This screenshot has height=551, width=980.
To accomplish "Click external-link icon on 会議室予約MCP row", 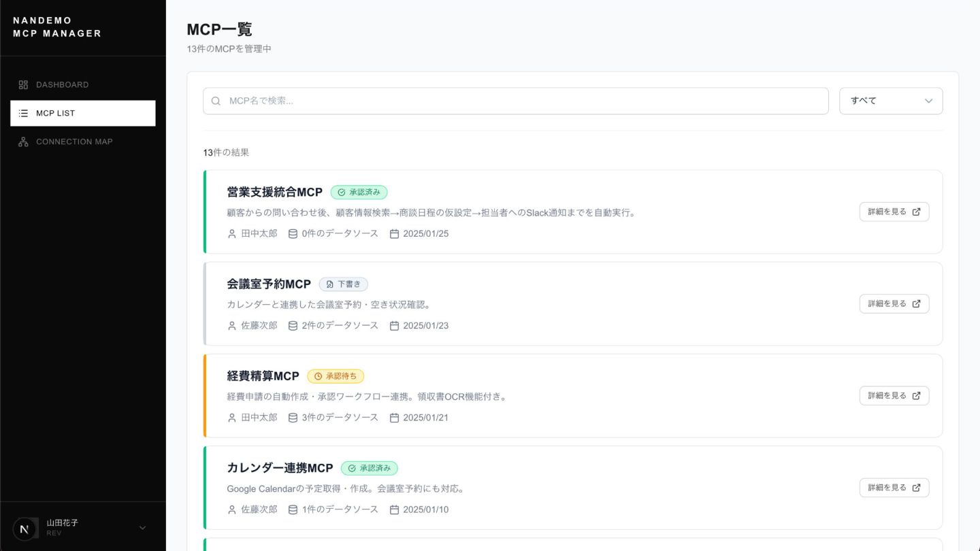I will 916,303.
